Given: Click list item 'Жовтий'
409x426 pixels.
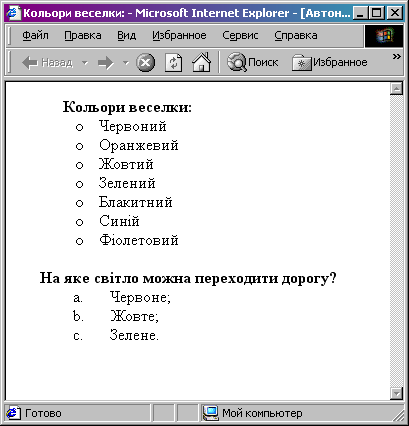Looking at the screenshot, I should coord(126,164).
